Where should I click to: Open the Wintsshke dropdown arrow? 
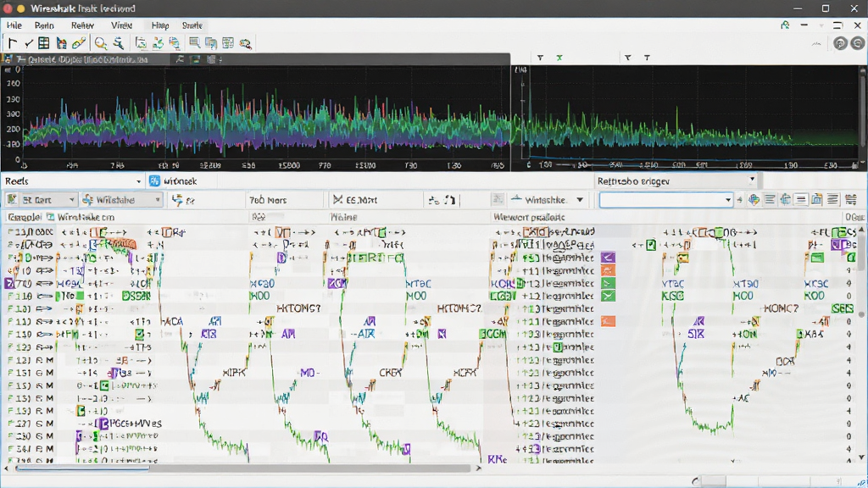point(580,200)
